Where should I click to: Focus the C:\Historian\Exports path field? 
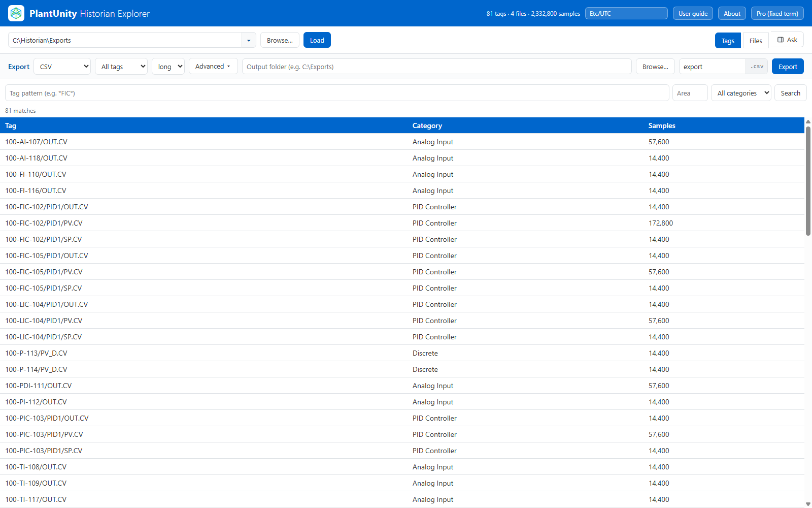click(125, 40)
